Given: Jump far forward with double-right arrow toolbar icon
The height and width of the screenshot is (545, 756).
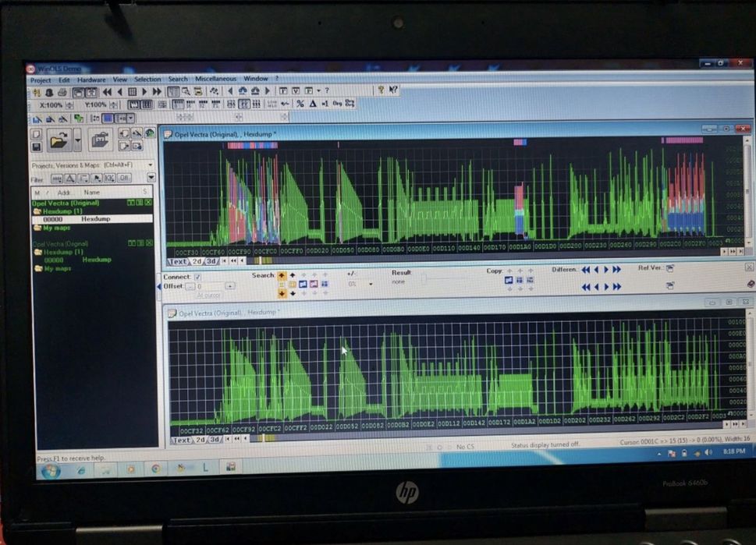Looking at the screenshot, I should [x=157, y=91].
